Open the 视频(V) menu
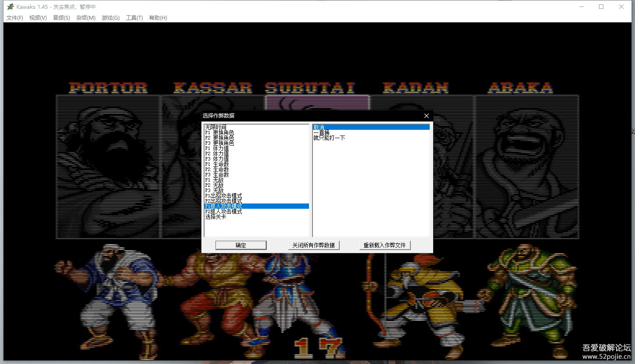 (38, 18)
